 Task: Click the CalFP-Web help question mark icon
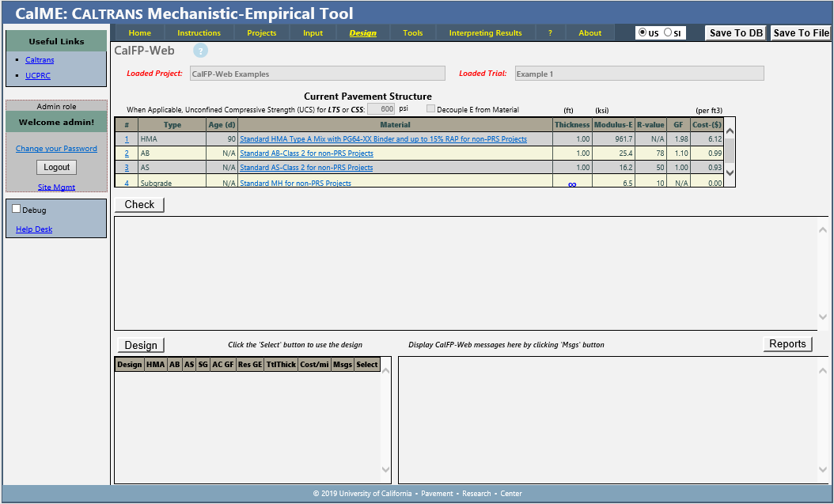click(x=200, y=51)
